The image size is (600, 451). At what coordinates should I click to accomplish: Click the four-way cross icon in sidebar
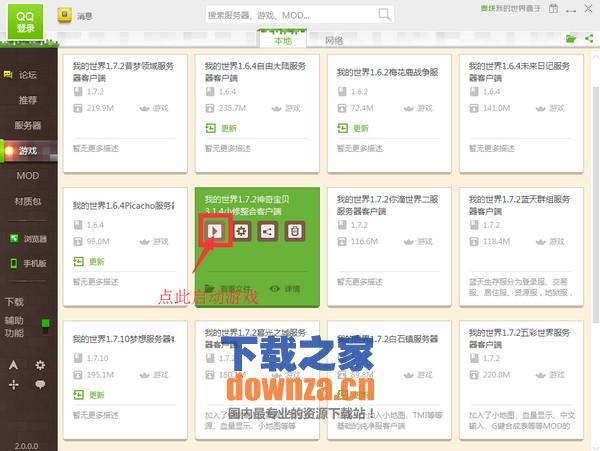click(x=13, y=384)
